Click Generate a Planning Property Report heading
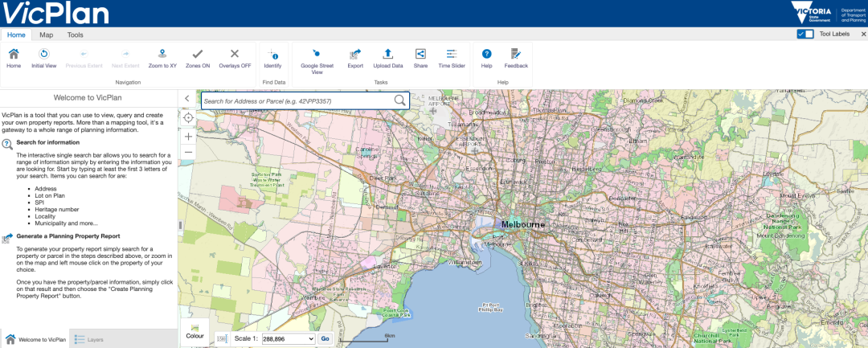The image size is (868, 348). (x=68, y=235)
